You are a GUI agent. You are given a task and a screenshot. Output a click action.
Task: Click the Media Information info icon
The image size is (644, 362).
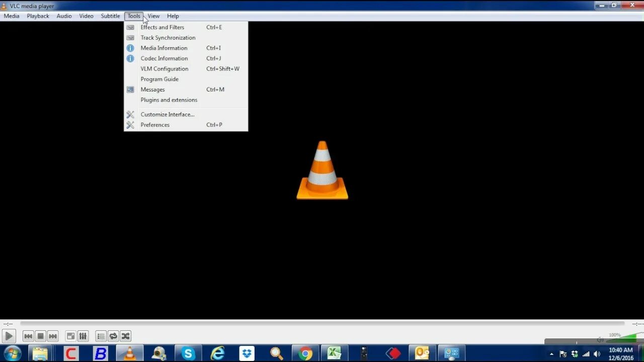pos(130,48)
